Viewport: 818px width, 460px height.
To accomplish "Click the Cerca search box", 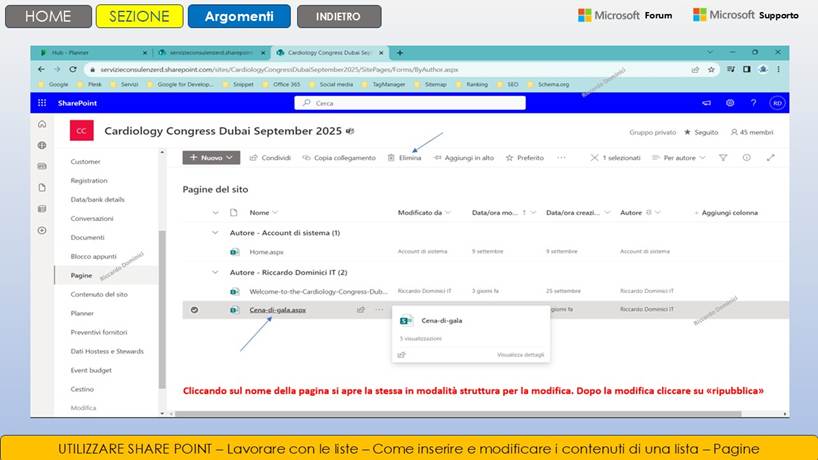I will 410,103.
